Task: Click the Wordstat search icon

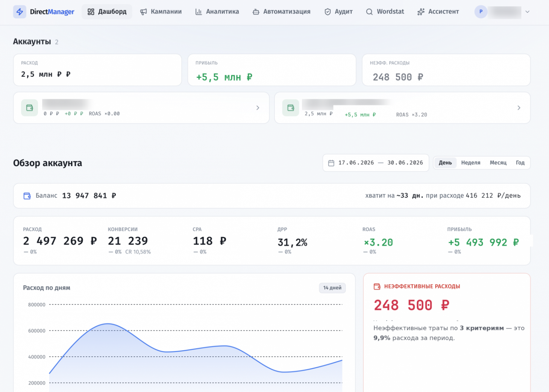Action: [369, 12]
